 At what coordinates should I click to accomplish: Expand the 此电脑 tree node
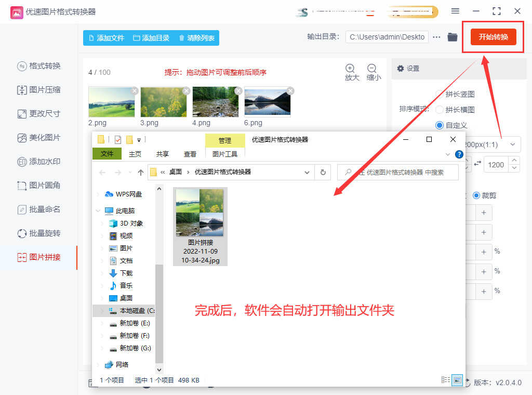(x=98, y=211)
